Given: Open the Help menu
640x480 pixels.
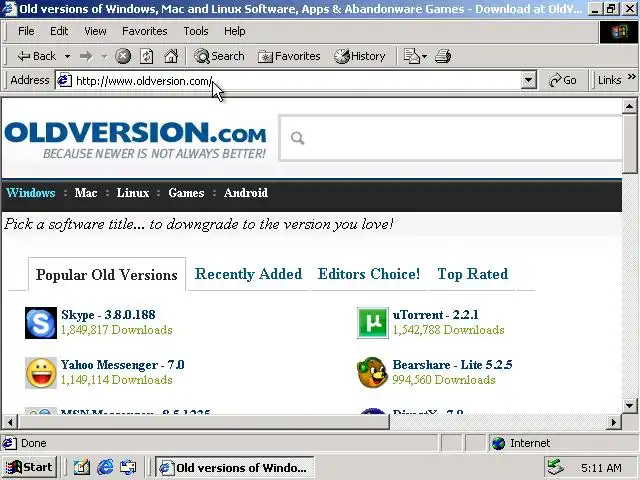Looking at the screenshot, I should pos(234,31).
